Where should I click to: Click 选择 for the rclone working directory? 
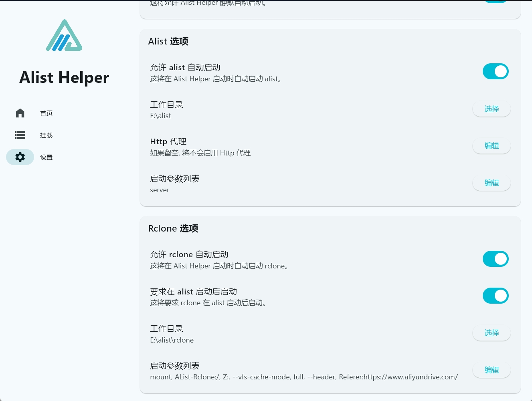coord(492,332)
